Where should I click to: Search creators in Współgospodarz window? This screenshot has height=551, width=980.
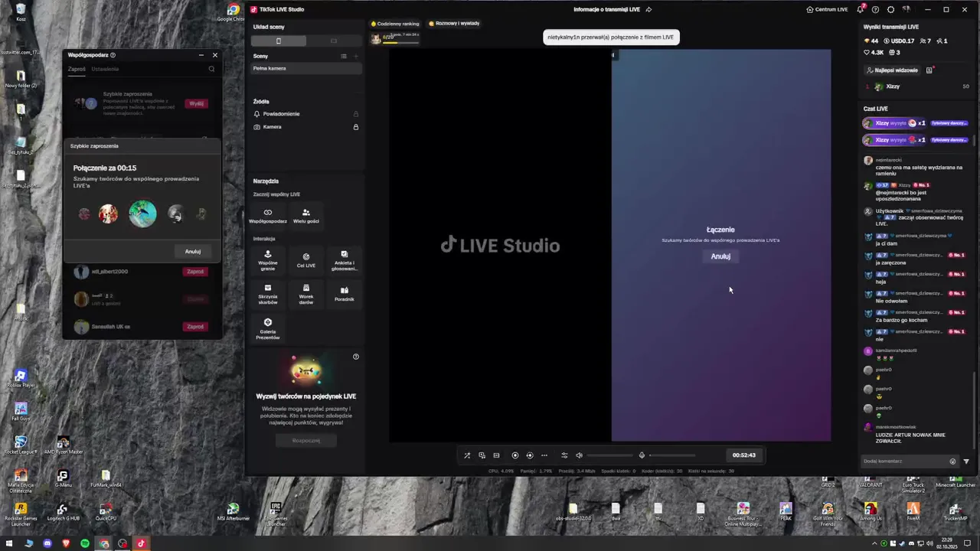click(x=212, y=69)
